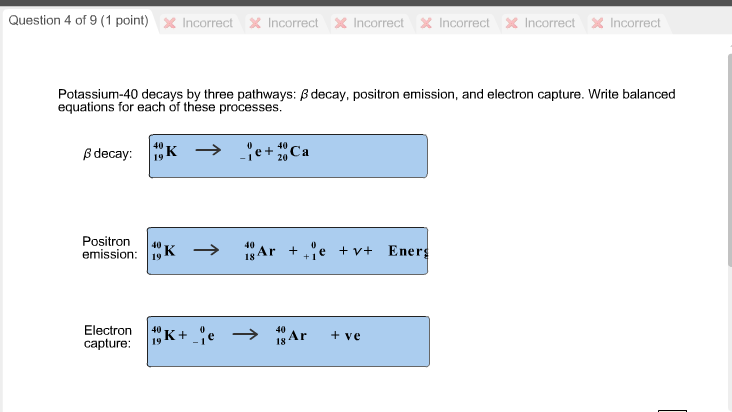Click the arrow in the β decay equation
This screenshot has width=732, height=412.
coord(208,150)
